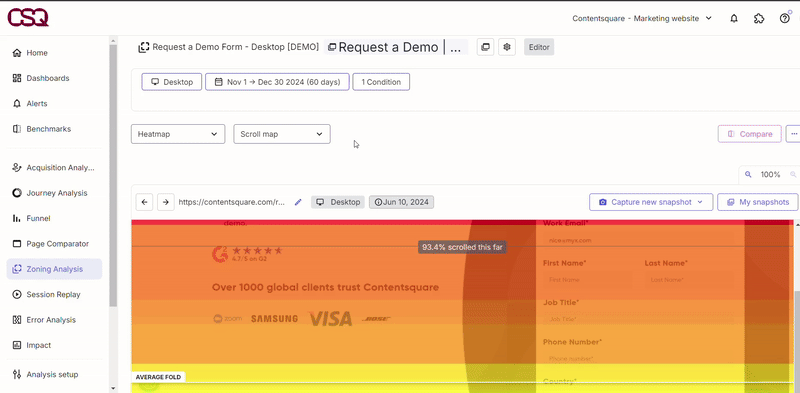Open the integrations puzzle icon
This screenshot has width=800, height=393.
pos(759,18)
